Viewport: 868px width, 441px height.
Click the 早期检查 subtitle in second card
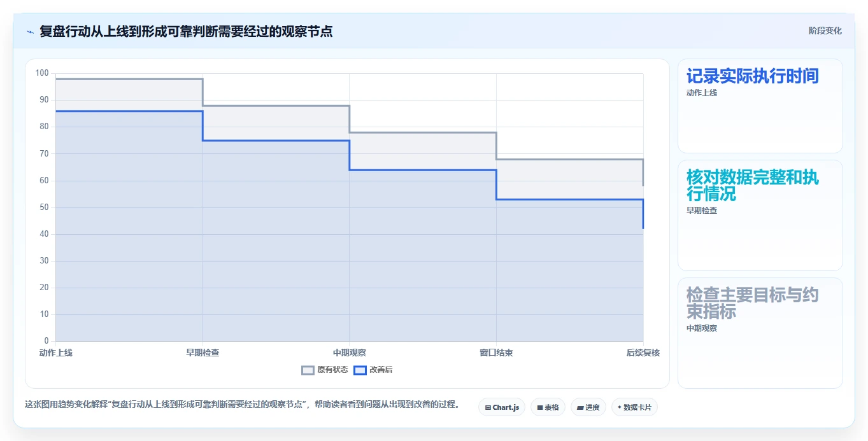702,211
